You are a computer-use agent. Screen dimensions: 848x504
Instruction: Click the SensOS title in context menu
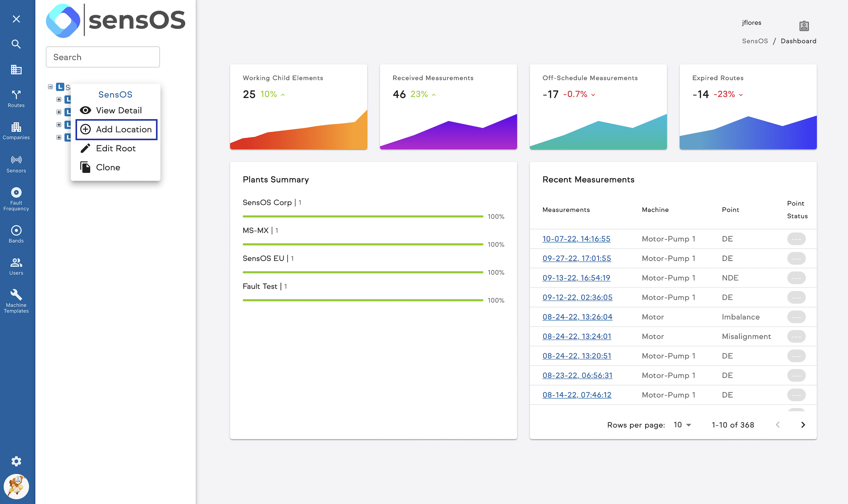point(115,95)
